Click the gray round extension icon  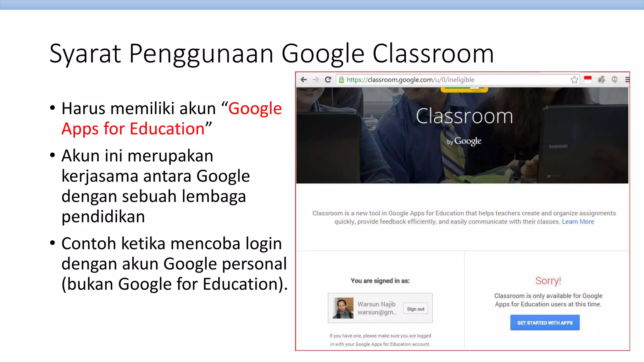pos(614,80)
